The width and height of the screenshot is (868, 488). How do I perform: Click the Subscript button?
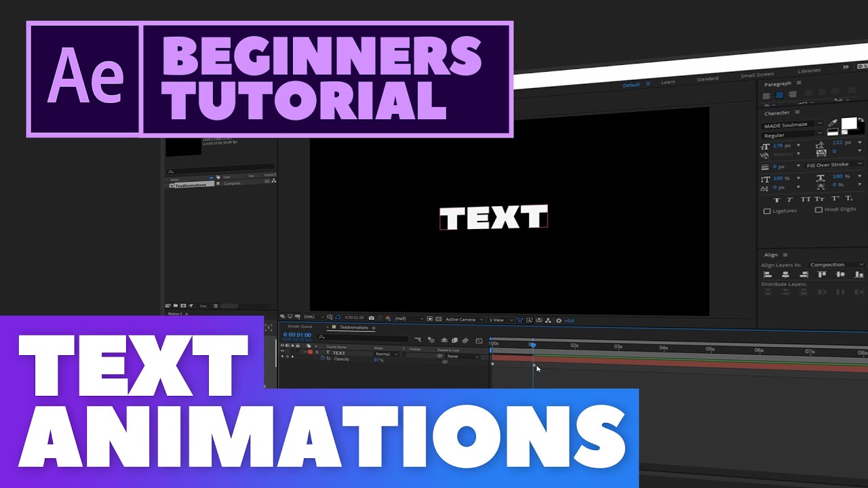(x=848, y=199)
